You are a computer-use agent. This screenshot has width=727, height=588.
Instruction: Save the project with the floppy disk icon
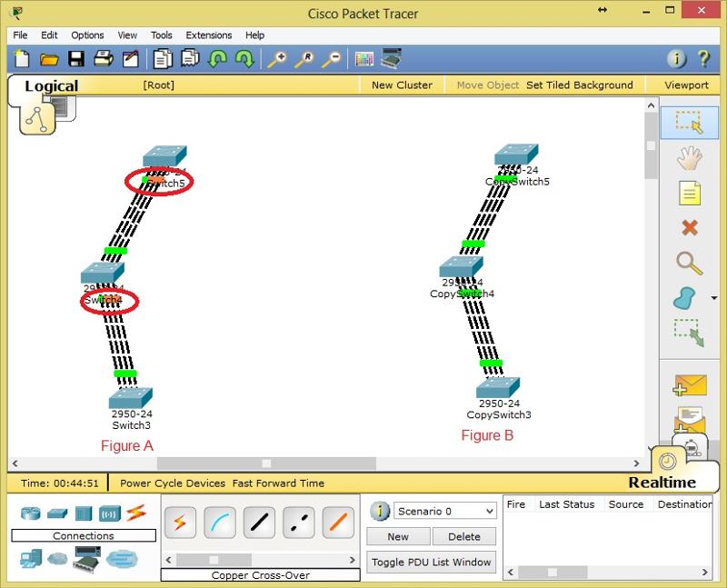[76, 59]
